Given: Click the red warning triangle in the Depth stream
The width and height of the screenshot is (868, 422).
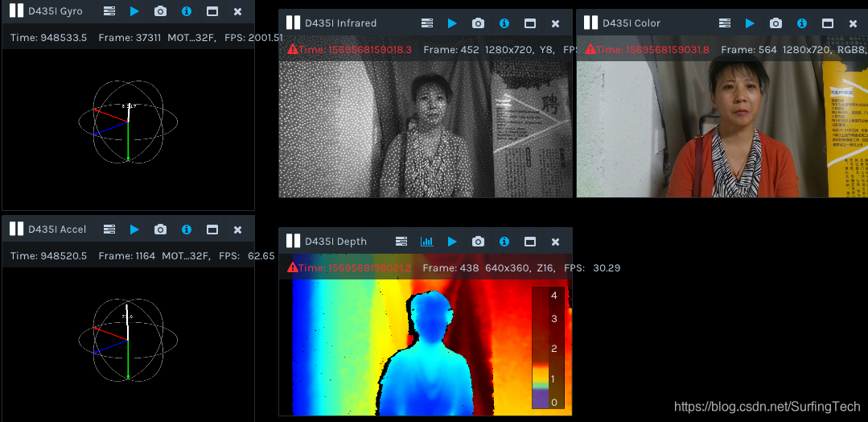Looking at the screenshot, I should click(292, 267).
